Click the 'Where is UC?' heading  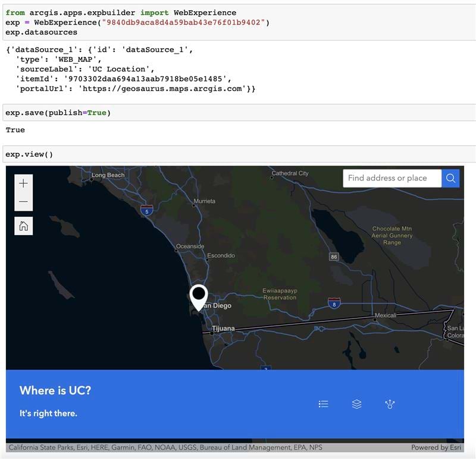pyautogui.click(x=55, y=391)
